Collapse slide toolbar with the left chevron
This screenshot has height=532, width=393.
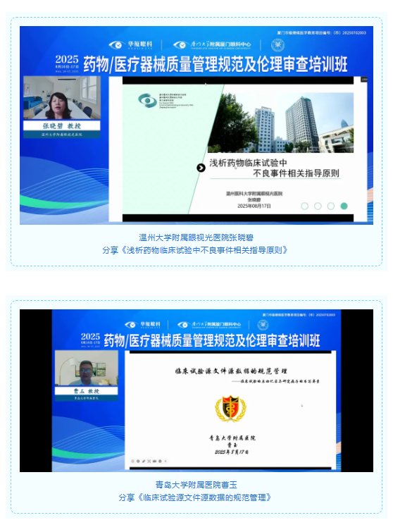tap(166, 461)
